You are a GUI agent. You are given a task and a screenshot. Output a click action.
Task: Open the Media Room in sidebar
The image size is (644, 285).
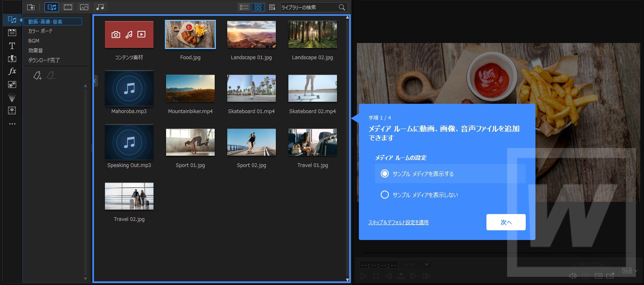coord(12,19)
